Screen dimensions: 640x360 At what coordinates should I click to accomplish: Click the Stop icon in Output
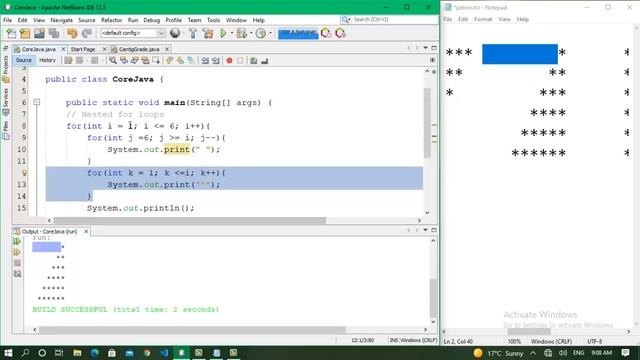pos(17,263)
